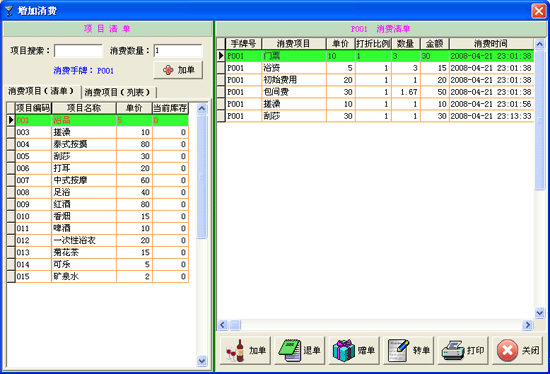Screen dimensions: 550x374
Task: Click the 当前库存 column header
Action: click(170, 108)
